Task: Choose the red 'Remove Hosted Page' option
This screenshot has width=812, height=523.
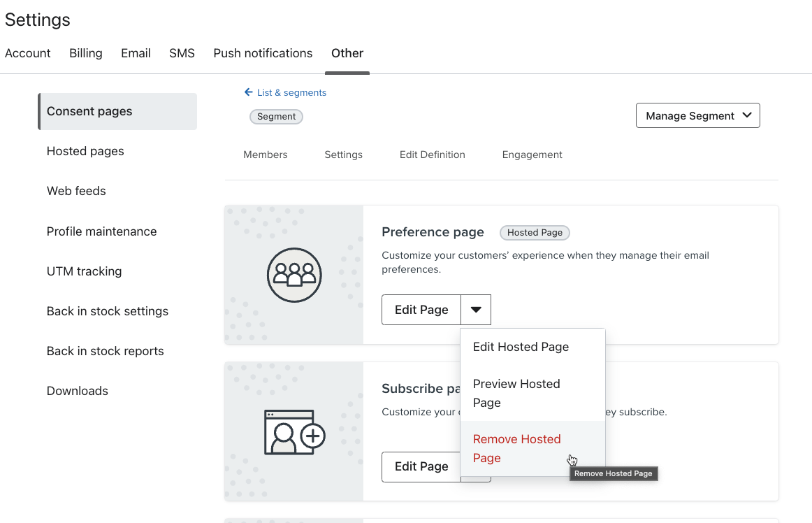Action: [x=516, y=448]
